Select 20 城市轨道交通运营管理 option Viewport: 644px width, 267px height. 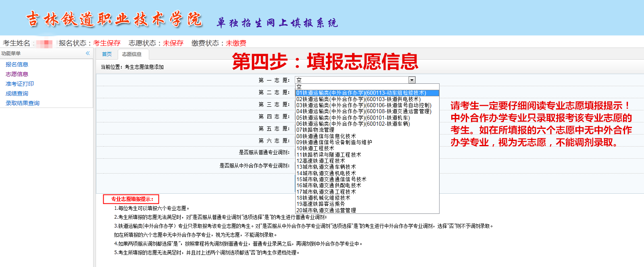pos(326,210)
